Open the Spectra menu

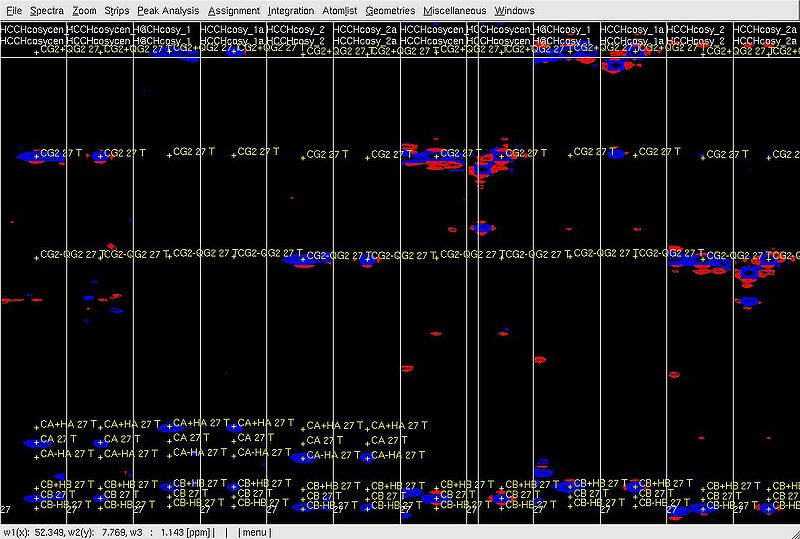(47, 10)
